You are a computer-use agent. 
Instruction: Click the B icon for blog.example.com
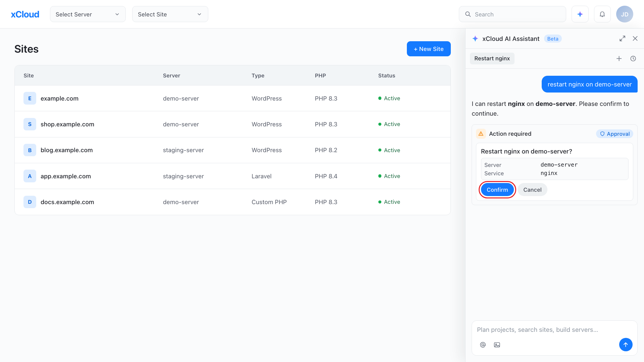pos(30,150)
